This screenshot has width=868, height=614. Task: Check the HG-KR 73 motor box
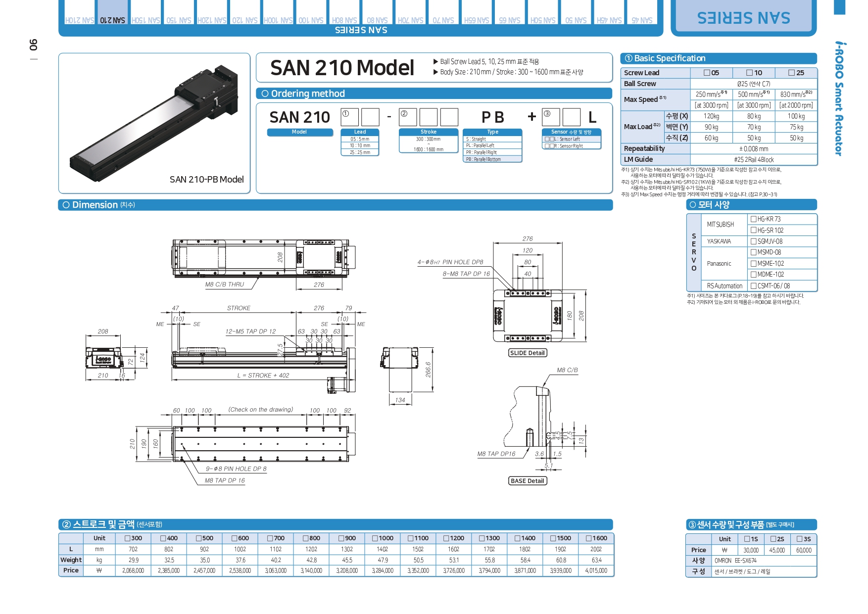click(753, 219)
